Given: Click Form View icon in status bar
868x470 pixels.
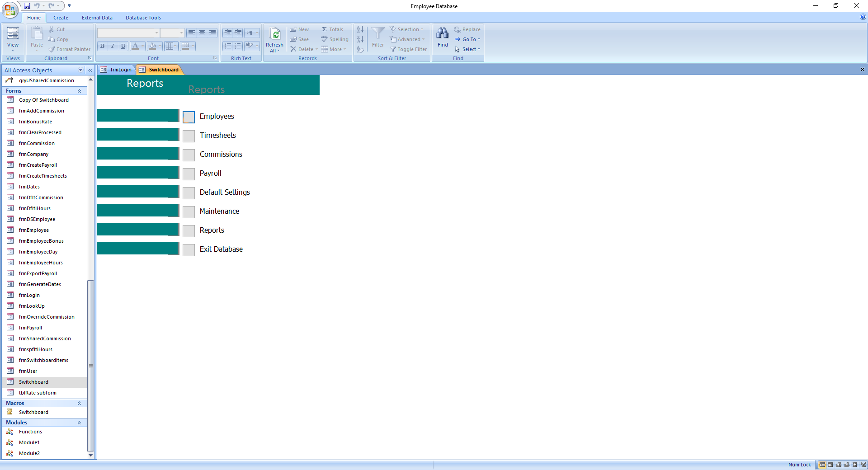Looking at the screenshot, I should pos(822,465).
